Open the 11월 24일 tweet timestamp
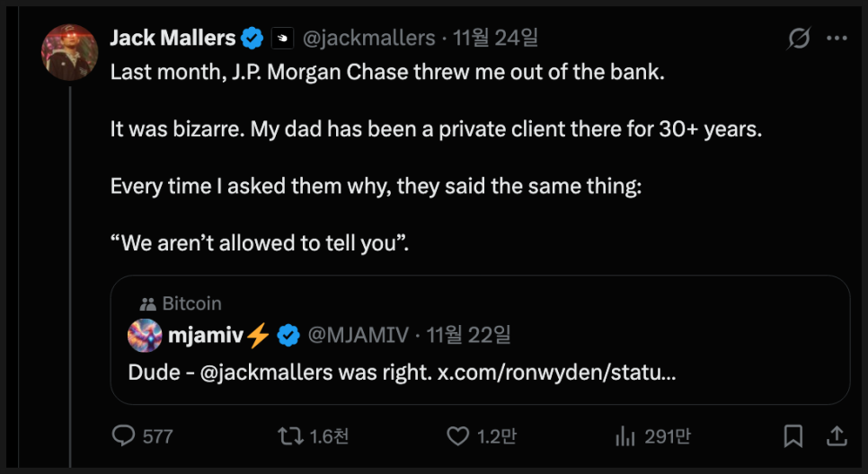This screenshot has width=868, height=474. pos(496,39)
